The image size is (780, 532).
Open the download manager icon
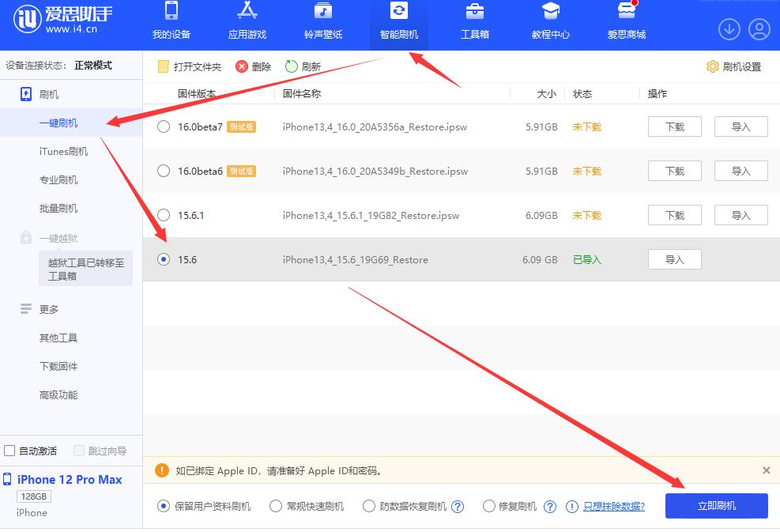[729, 28]
